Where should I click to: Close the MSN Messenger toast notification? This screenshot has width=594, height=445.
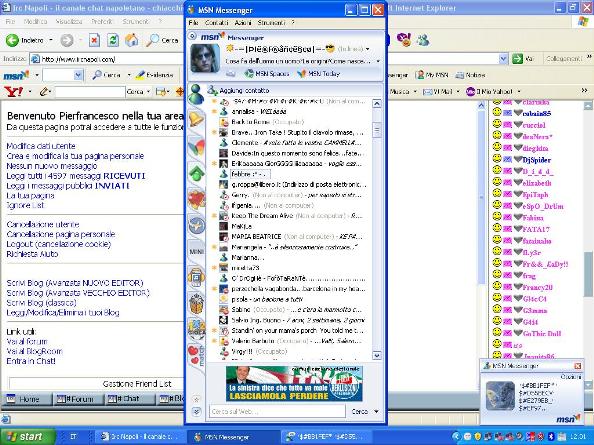point(578,365)
